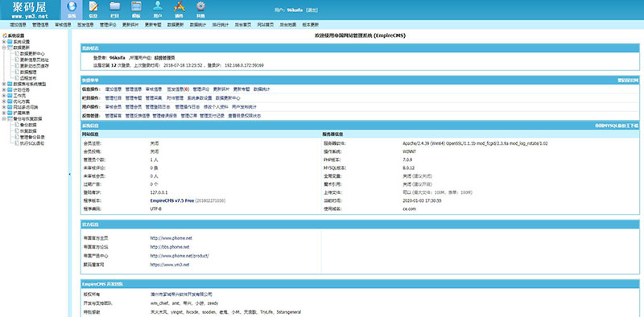The width and height of the screenshot is (644, 317).
Task: Open 修改个人资料 in quick menu
Action: pos(215,107)
